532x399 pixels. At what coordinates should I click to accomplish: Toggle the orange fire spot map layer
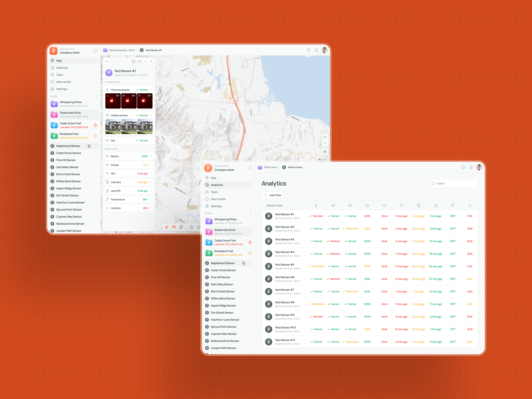(x=167, y=227)
